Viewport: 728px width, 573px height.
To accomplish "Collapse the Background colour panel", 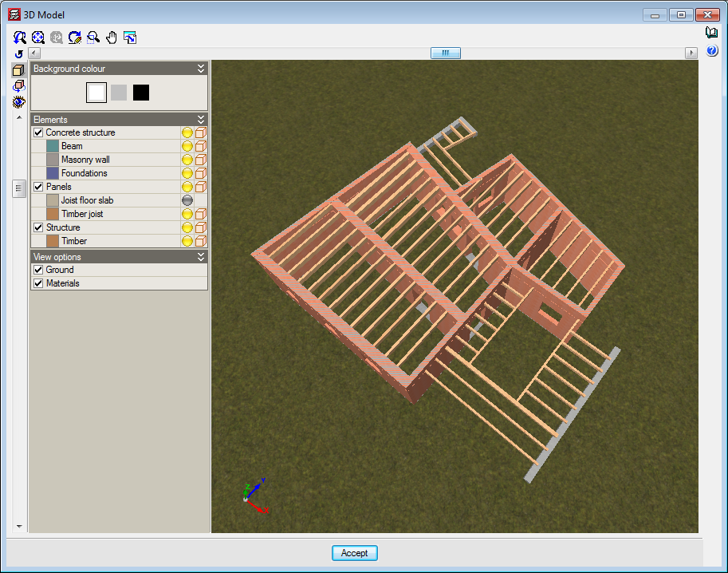I will point(201,69).
